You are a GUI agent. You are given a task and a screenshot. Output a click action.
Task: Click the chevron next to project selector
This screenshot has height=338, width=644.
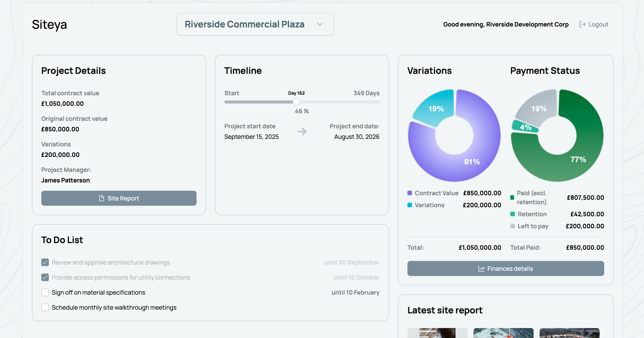[320, 24]
